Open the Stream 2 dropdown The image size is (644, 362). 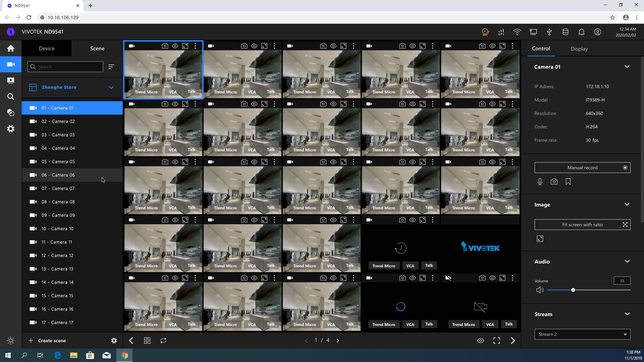click(582, 334)
